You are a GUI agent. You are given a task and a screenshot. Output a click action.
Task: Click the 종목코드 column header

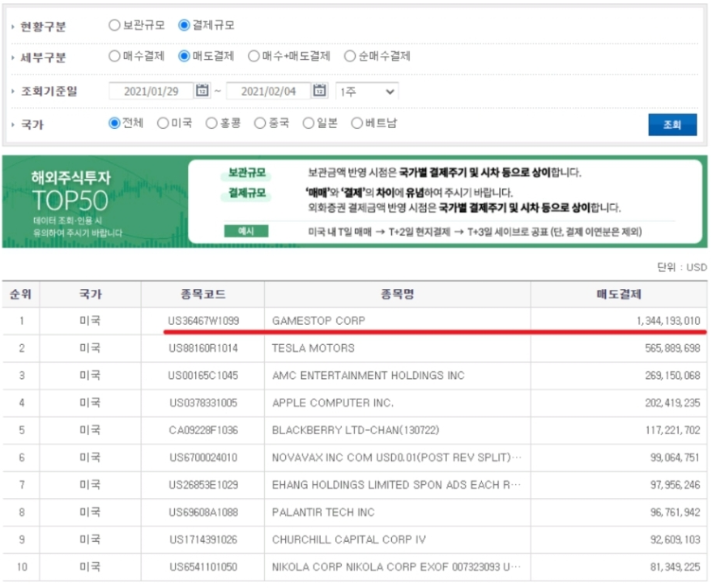(x=203, y=294)
